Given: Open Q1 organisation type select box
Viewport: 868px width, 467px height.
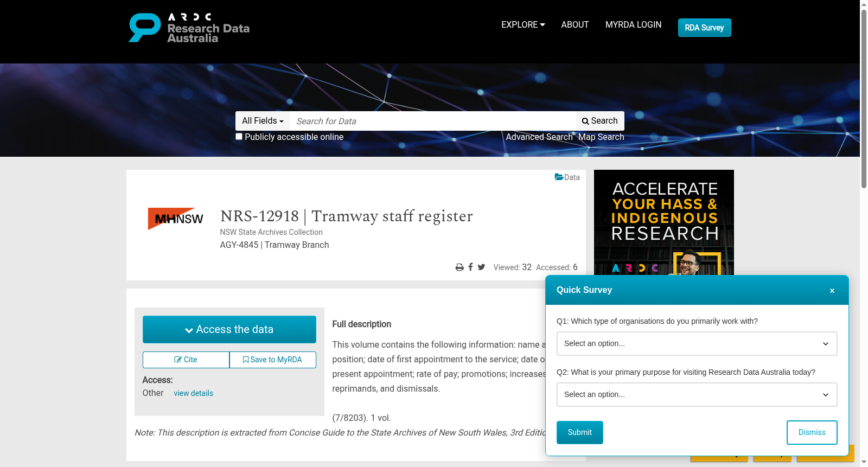Looking at the screenshot, I should pos(697,343).
